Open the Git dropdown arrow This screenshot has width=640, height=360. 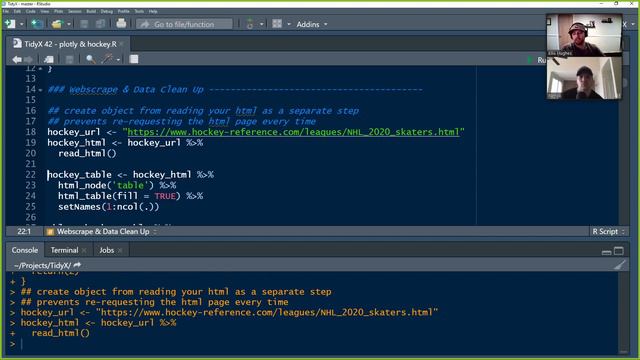[x=262, y=24]
